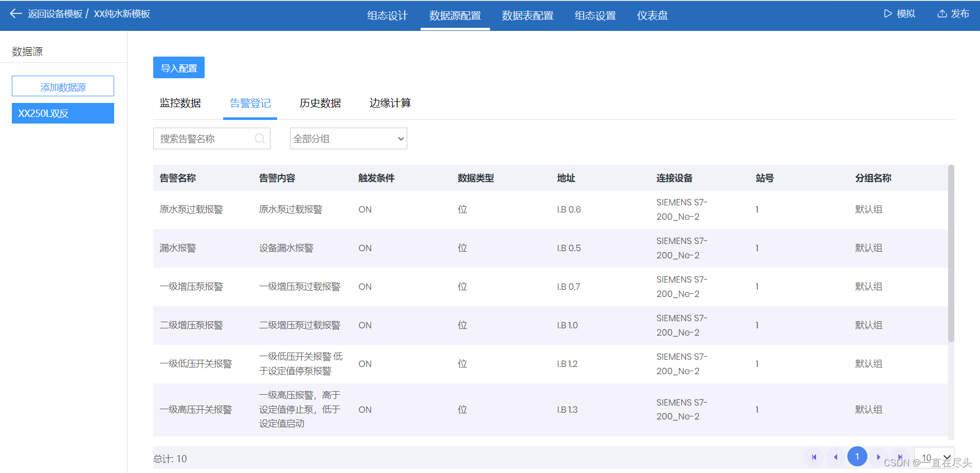The image size is (980, 473).
Task: Click the 一级增压泵过载报警 content cell
Action: click(300, 287)
